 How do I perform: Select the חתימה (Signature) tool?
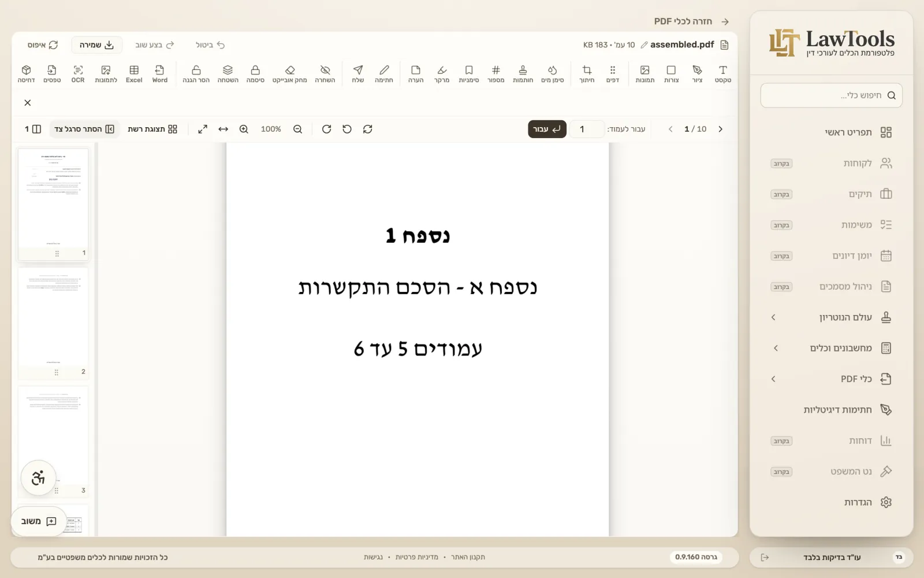(384, 74)
